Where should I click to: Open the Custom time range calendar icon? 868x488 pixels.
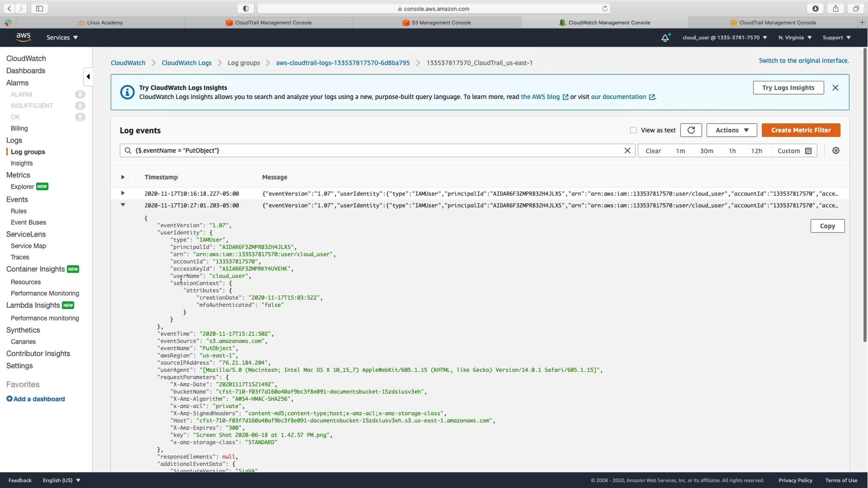[808, 151]
